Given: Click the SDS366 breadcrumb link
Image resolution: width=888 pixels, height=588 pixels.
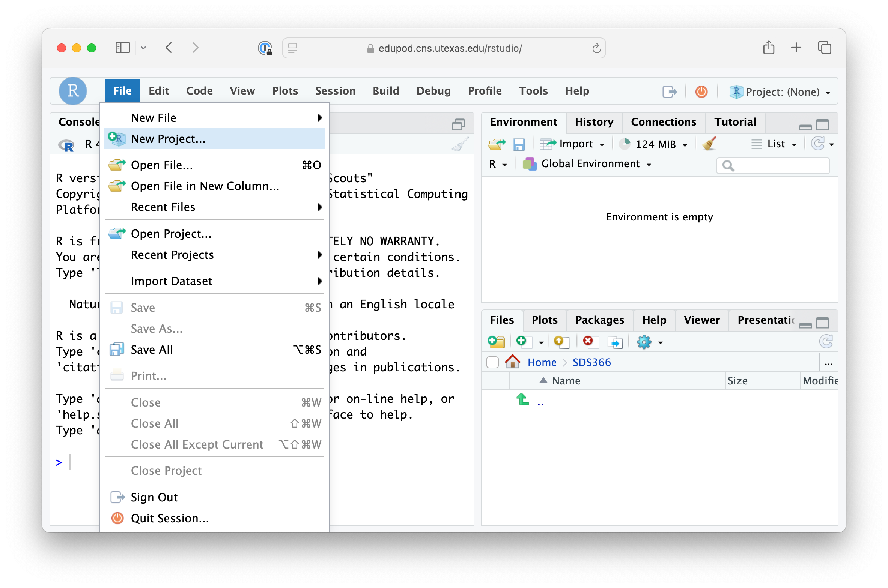Looking at the screenshot, I should [x=591, y=362].
